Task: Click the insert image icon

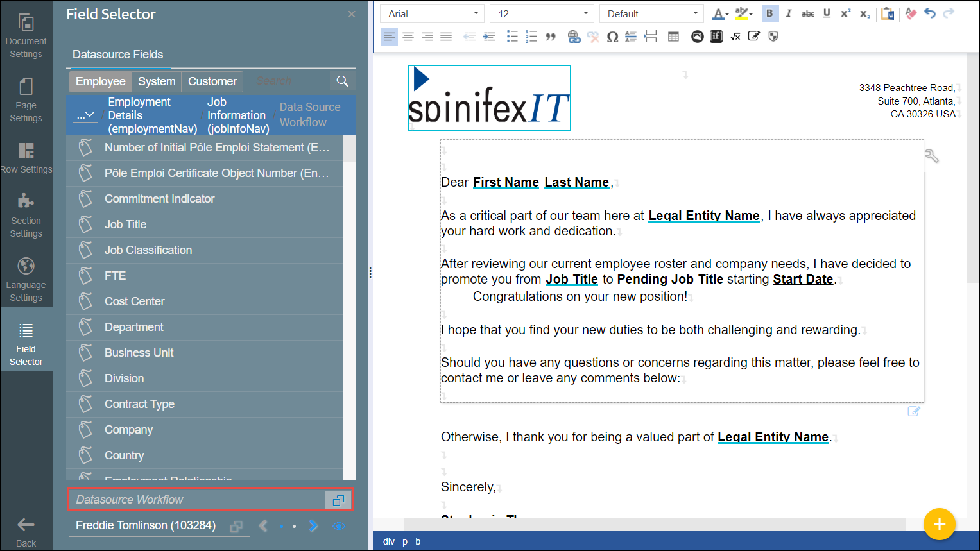Action: (x=697, y=37)
